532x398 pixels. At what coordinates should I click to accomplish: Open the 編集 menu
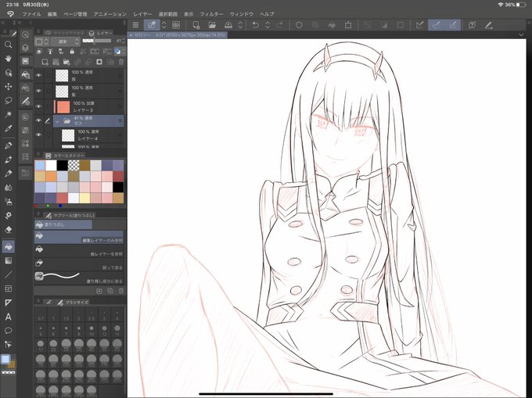point(52,14)
